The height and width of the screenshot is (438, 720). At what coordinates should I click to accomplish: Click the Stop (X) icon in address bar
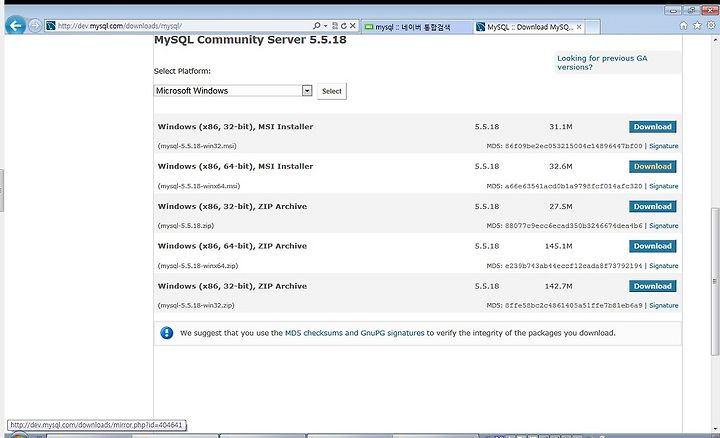coord(353,26)
